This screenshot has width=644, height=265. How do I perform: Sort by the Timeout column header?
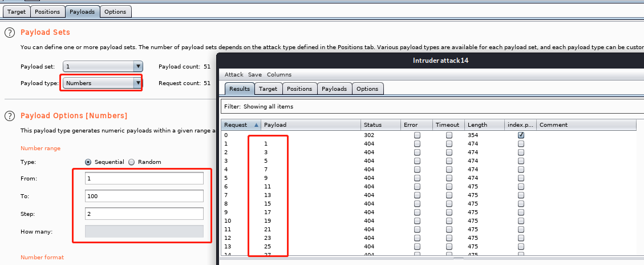(x=449, y=125)
